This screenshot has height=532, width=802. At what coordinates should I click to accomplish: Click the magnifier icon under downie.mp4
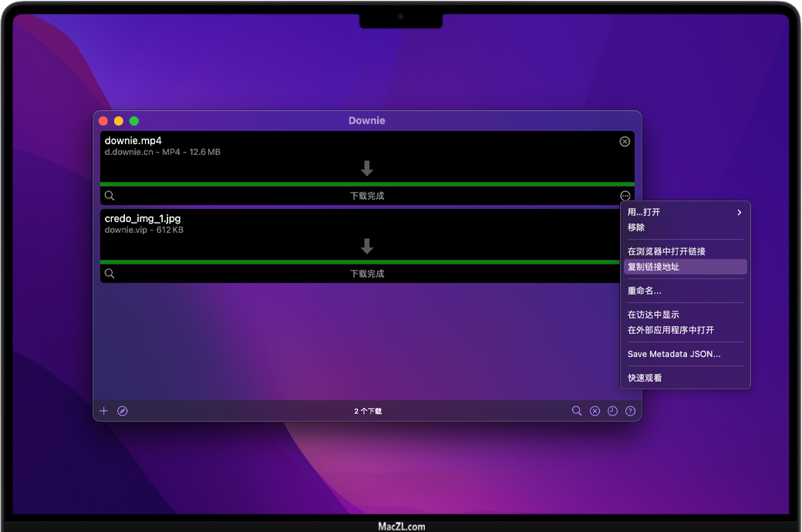110,196
